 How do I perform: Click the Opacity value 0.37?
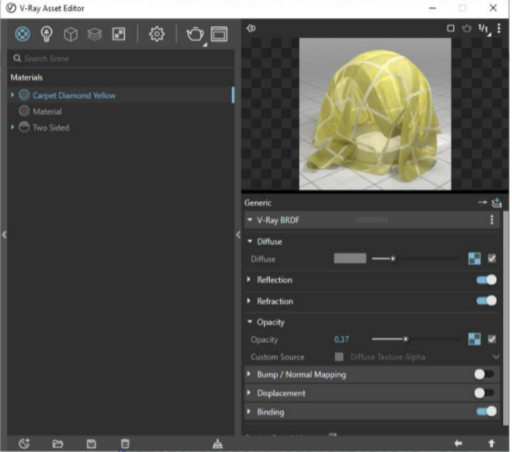tap(341, 339)
